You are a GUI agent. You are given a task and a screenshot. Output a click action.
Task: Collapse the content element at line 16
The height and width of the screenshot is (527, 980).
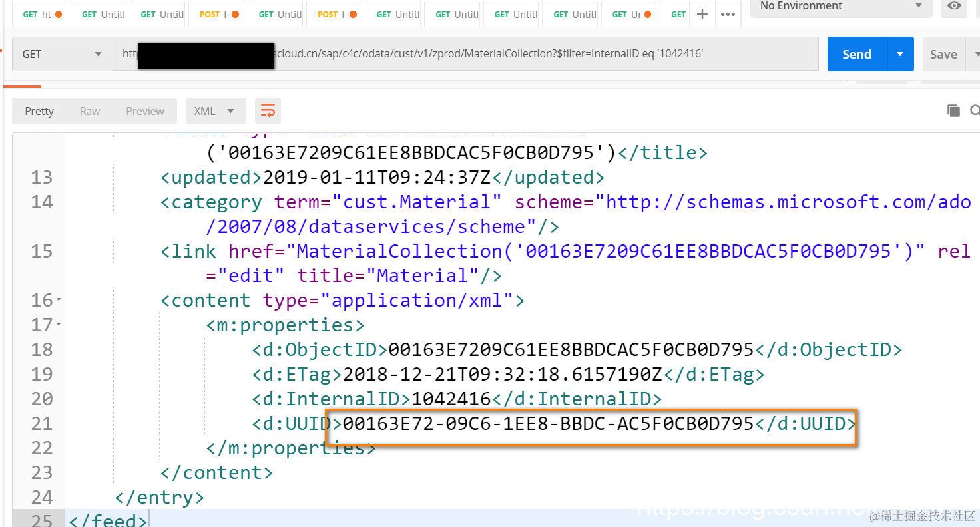coord(59,300)
